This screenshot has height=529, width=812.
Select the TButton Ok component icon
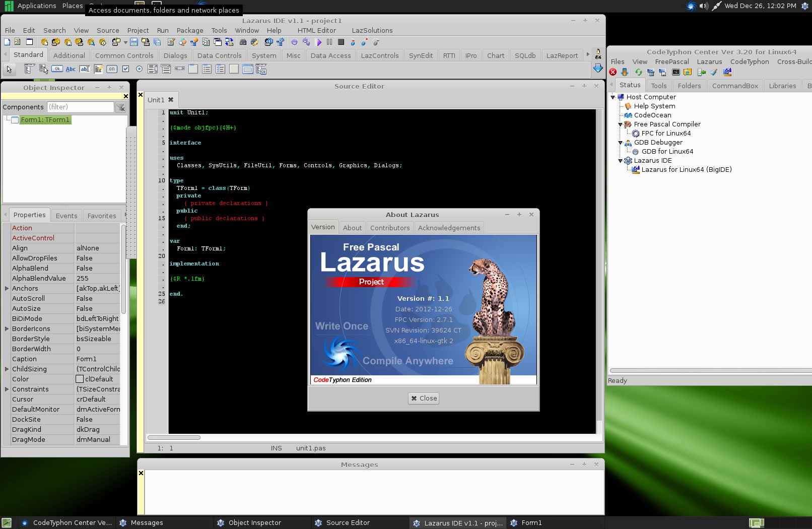click(57, 69)
